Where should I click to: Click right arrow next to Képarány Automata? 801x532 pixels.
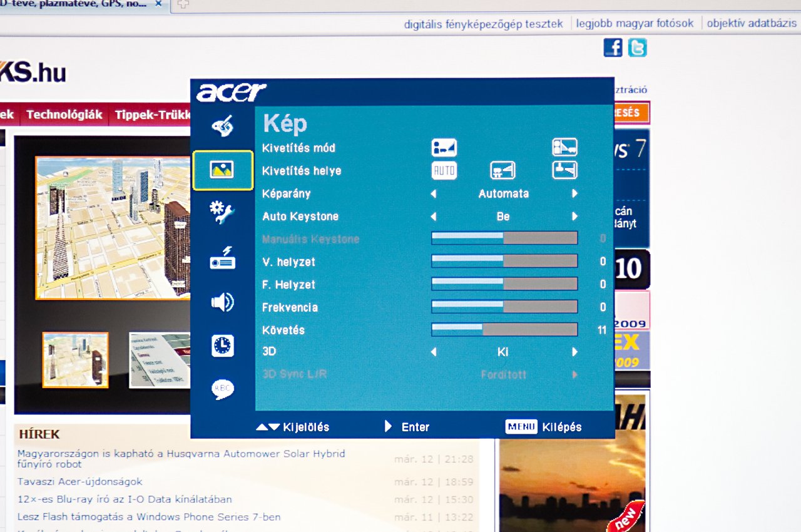[x=574, y=194]
